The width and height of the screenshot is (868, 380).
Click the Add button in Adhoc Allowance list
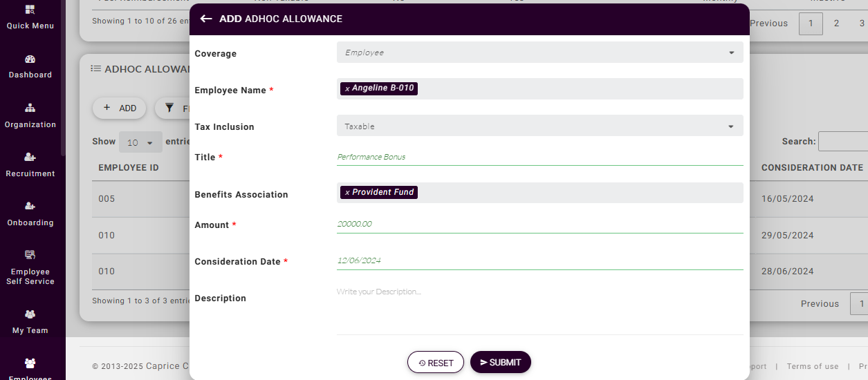pyautogui.click(x=119, y=108)
